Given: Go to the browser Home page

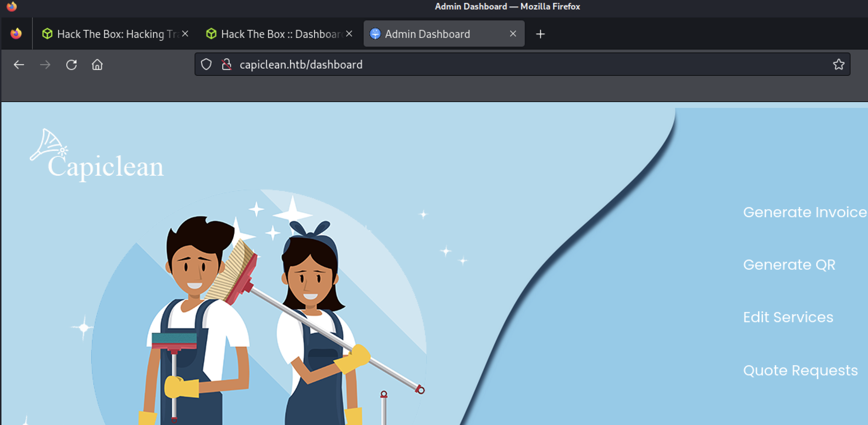Looking at the screenshot, I should coord(97,65).
